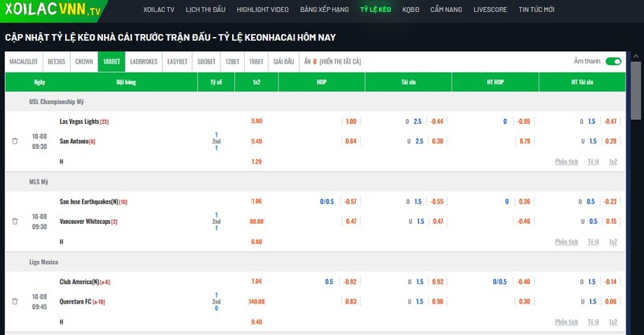The image size is (644, 335).
Task: Open the XOILAC TV menu item
Action: tap(159, 10)
